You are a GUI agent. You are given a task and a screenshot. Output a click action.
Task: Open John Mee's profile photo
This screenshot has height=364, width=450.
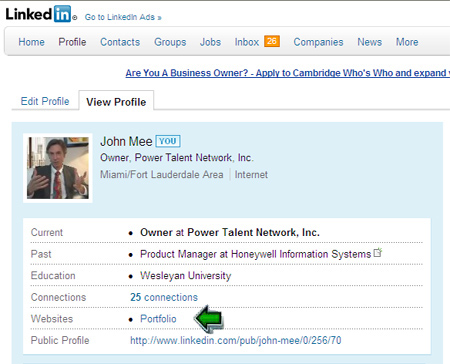point(58,168)
